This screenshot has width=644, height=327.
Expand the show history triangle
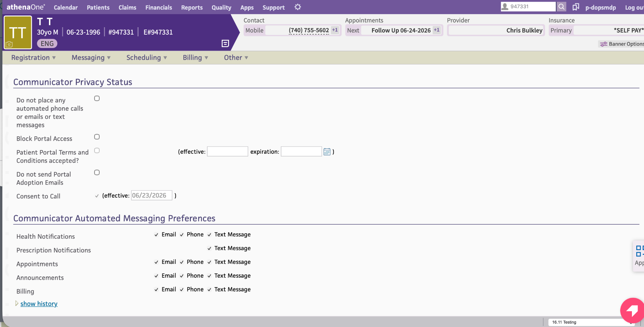point(17,303)
